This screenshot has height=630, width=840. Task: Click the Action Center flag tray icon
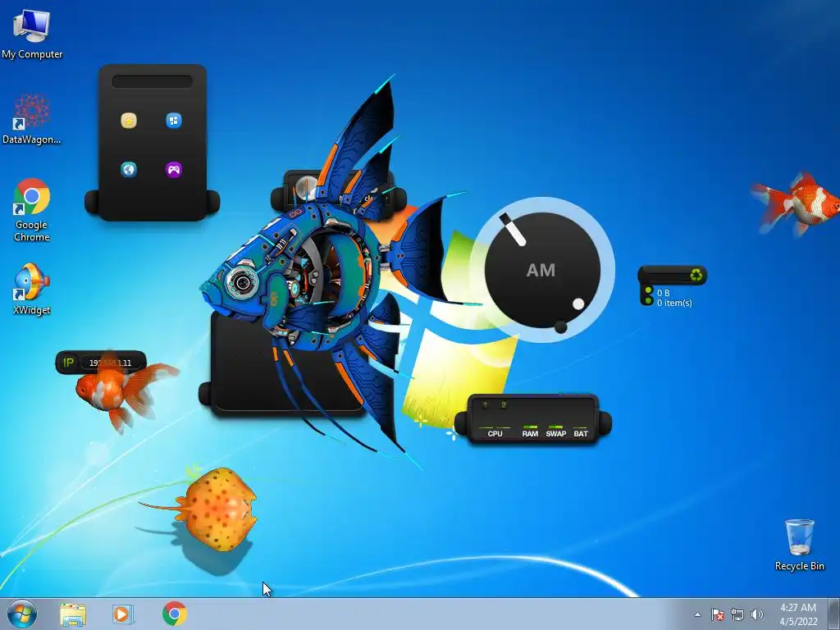(x=717, y=614)
